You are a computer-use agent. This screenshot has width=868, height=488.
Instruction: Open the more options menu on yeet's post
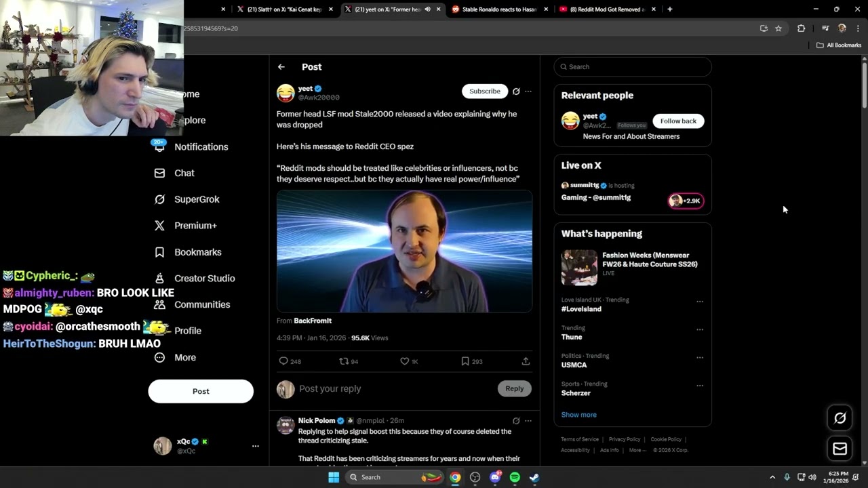tap(528, 91)
